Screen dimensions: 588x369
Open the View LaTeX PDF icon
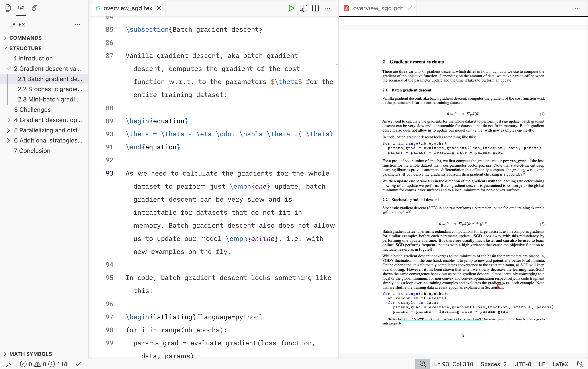tap(303, 8)
